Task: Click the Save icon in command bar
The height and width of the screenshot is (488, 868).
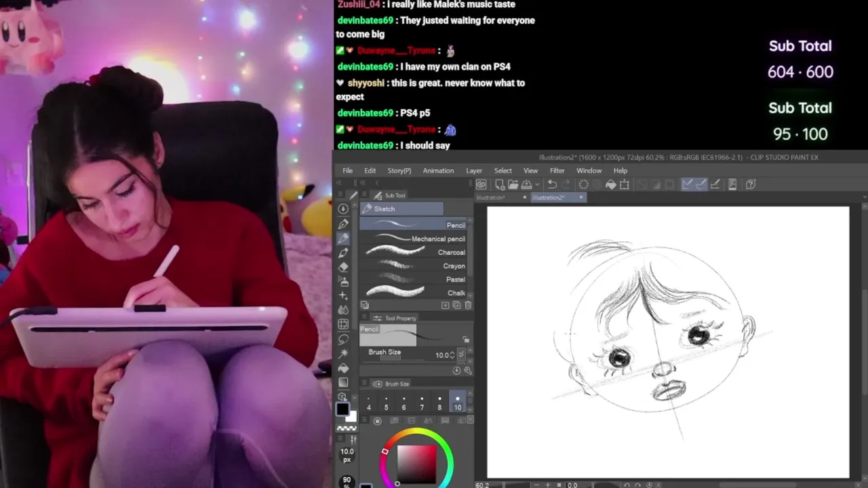Action: 526,184
